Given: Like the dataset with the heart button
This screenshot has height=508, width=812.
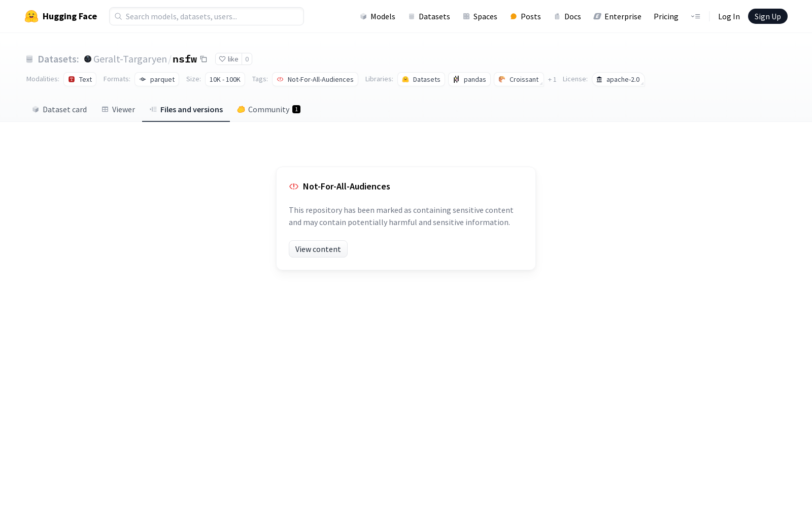Looking at the screenshot, I should [x=228, y=59].
